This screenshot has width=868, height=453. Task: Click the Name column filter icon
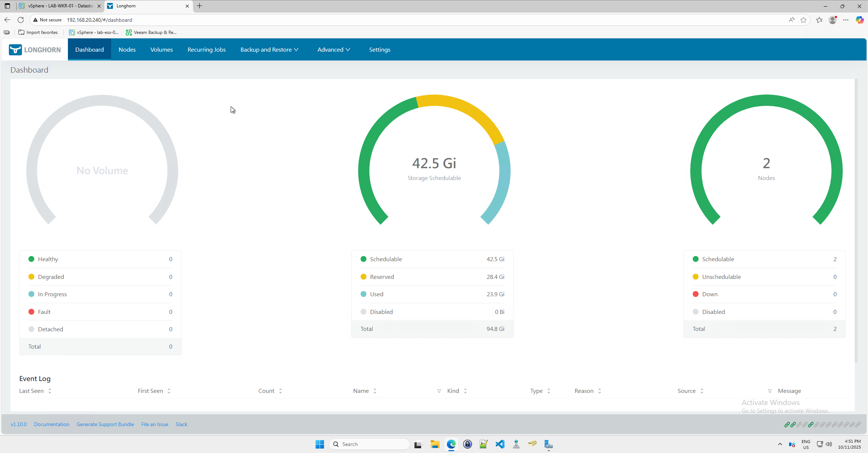pyautogui.click(x=439, y=391)
